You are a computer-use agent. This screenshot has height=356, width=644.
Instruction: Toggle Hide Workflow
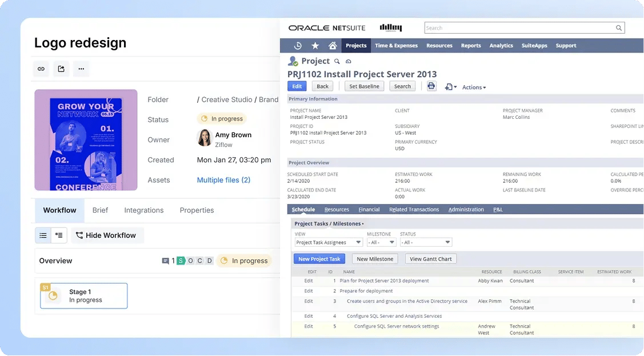point(106,235)
